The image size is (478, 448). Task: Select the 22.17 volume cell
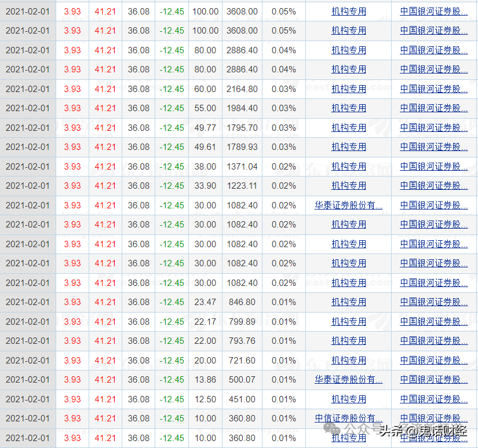click(205, 322)
